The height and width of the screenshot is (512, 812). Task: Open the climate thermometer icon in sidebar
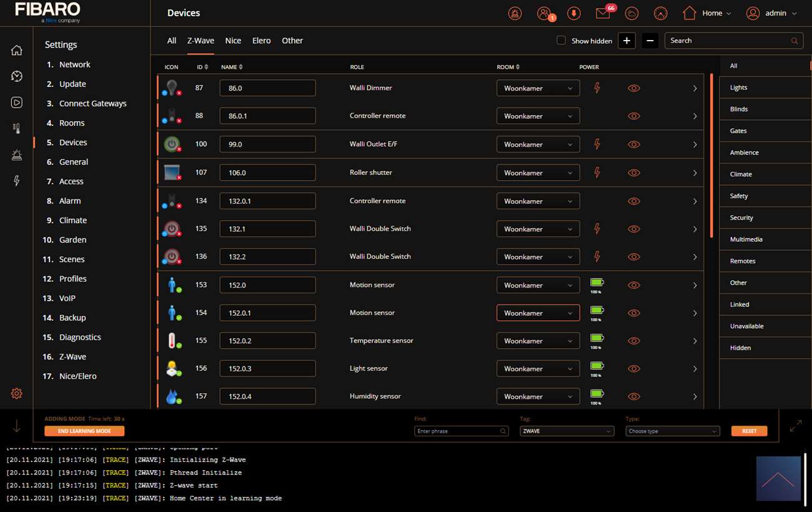[17, 129]
